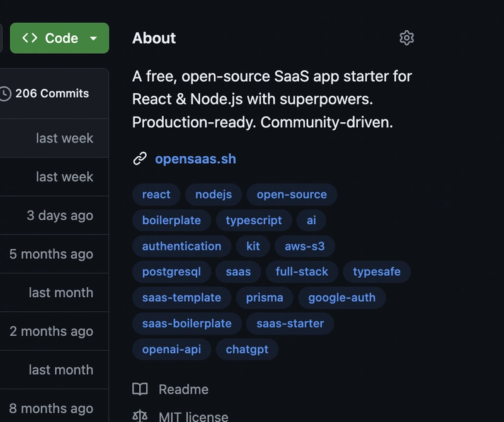Select the postgresql topic tag
The width and height of the screenshot is (504, 422).
pos(171,271)
